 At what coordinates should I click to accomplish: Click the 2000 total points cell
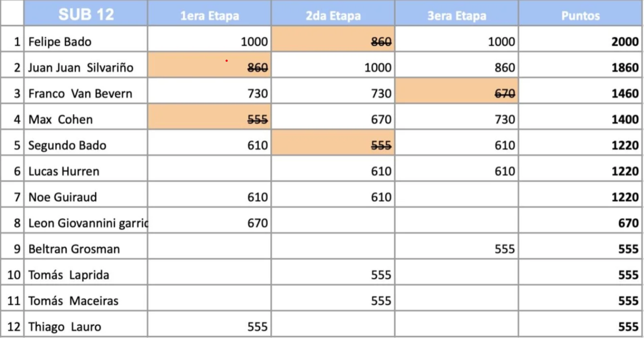tap(581, 39)
